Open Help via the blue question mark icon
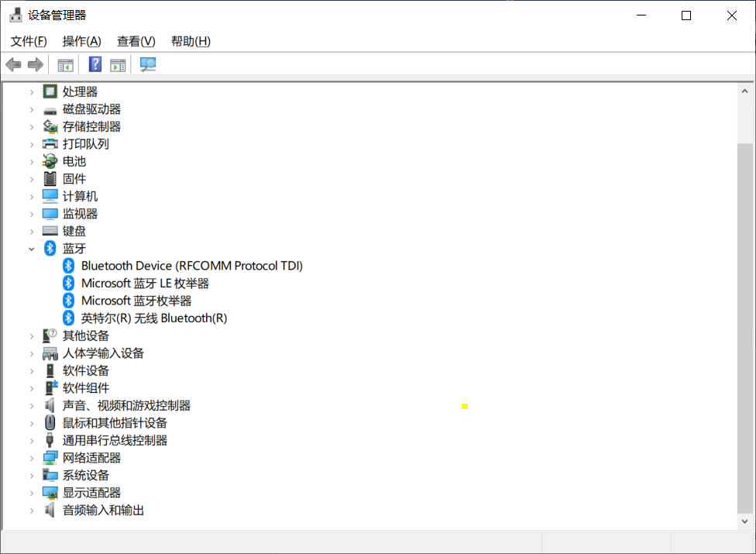The height and width of the screenshot is (554, 756). point(95,64)
